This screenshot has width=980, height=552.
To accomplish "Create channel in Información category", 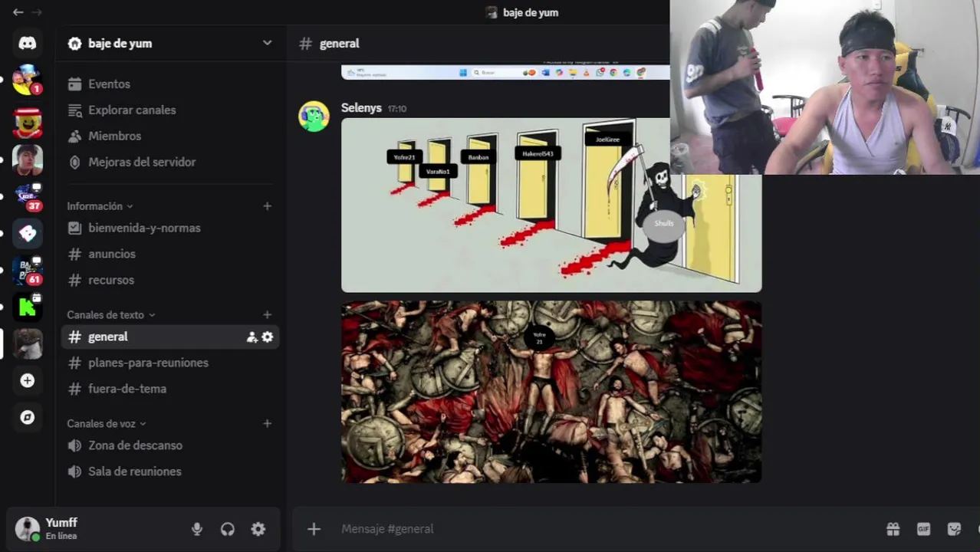I will 267,206.
